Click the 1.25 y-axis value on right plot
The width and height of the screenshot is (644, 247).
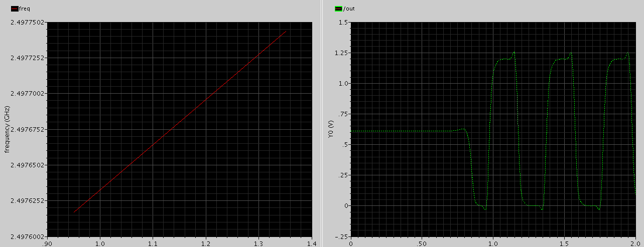pyautogui.click(x=342, y=53)
